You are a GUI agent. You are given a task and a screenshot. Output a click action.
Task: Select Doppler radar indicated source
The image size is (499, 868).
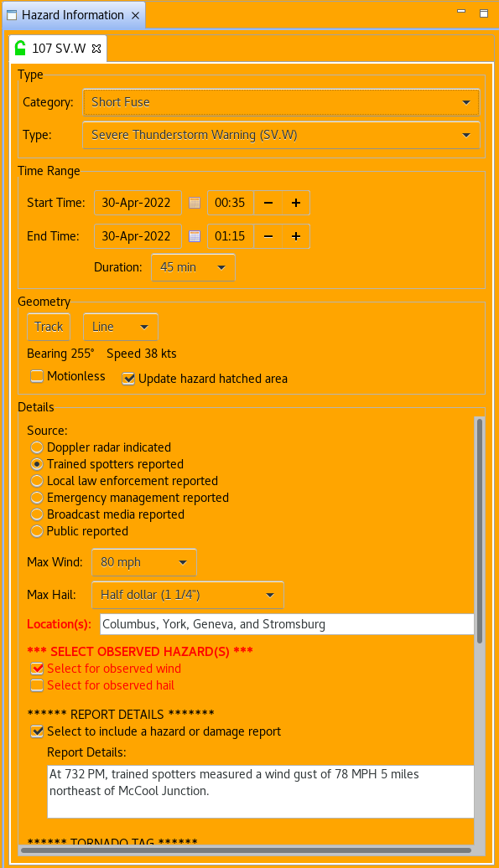tap(37, 447)
